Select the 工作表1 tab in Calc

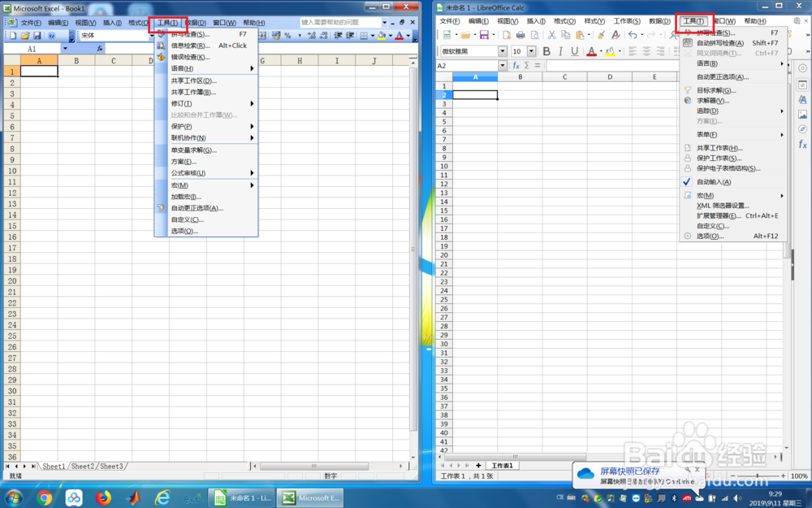[502, 466]
